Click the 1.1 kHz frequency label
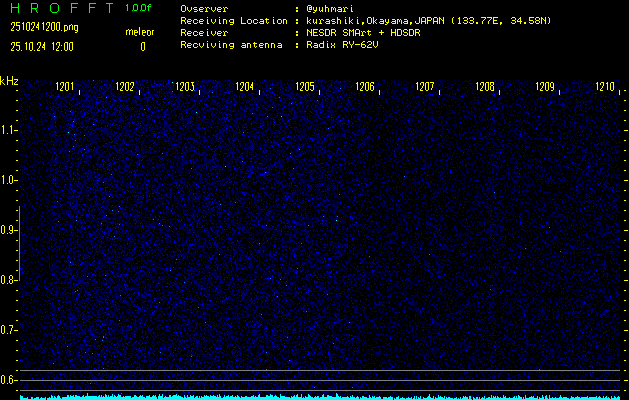The width and height of the screenshot is (629, 400). pyautogui.click(x=9, y=130)
